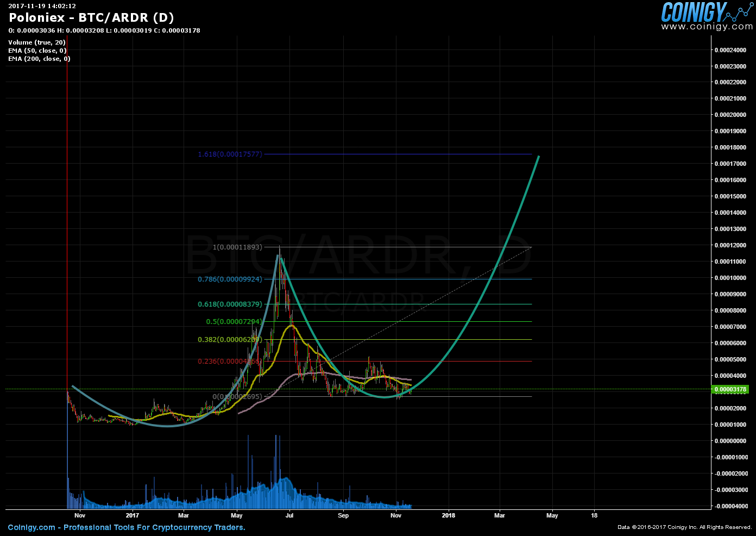Click the green 0.00003178 current price tag

[x=730, y=389]
